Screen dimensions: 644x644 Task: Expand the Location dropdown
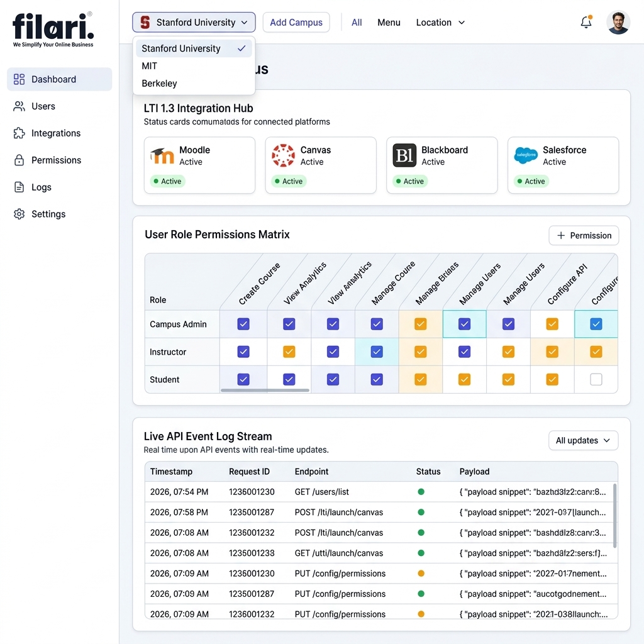440,23
